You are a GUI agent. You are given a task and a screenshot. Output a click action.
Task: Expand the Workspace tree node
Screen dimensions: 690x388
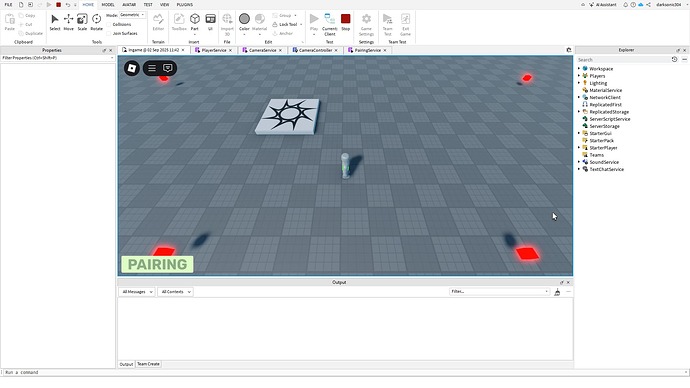(579, 69)
